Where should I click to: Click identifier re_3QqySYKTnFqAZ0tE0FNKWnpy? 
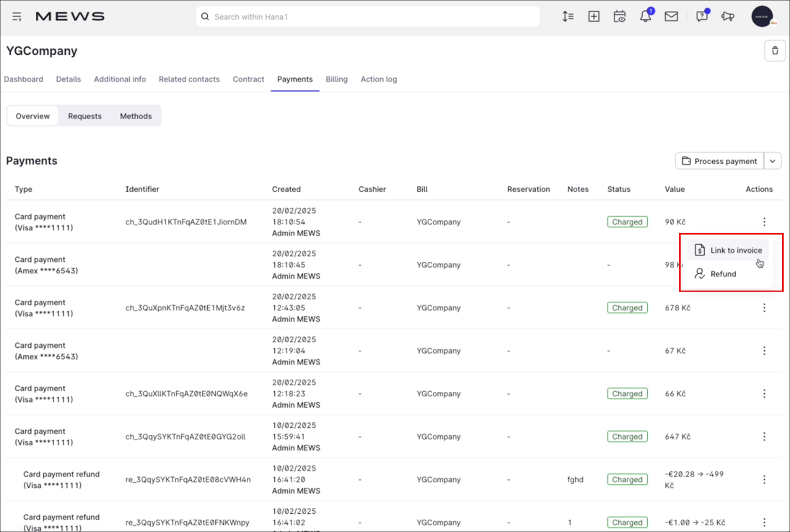point(187,522)
